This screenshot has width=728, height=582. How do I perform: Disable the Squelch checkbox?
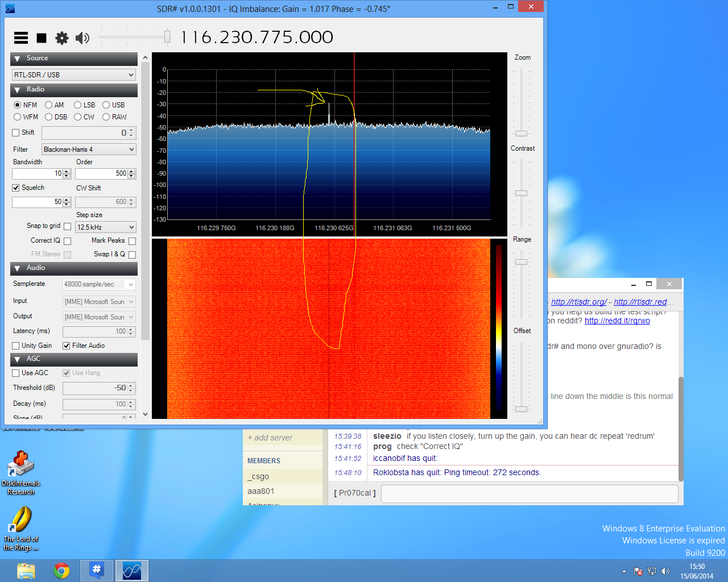pyautogui.click(x=16, y=188)
